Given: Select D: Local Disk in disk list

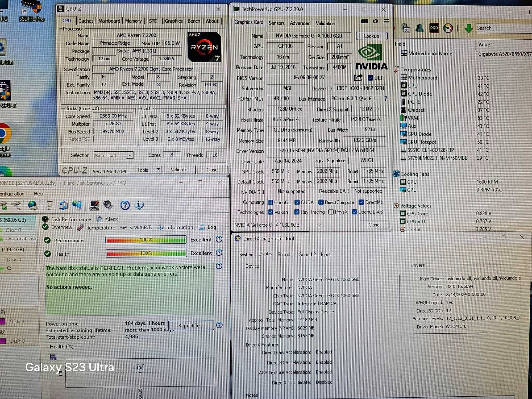Looking at the screenshot, I should tap(19, 239).
